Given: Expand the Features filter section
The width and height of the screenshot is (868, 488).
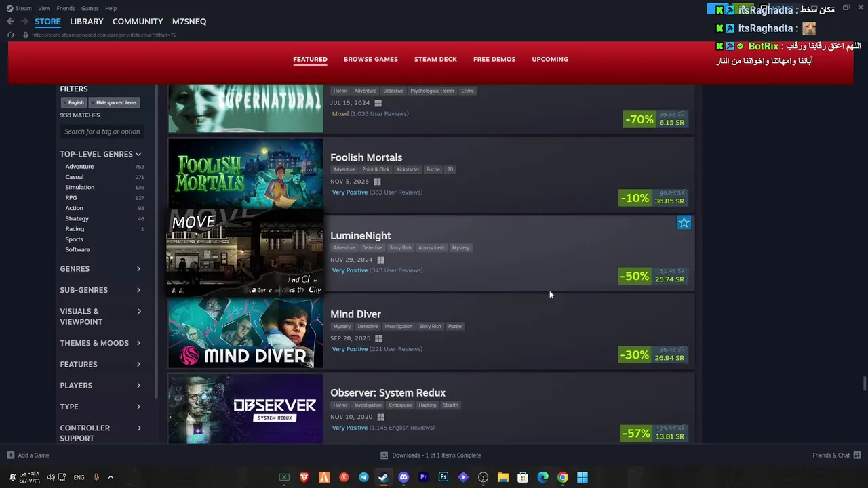Looking at the screenshot, I should click(101, 364).
